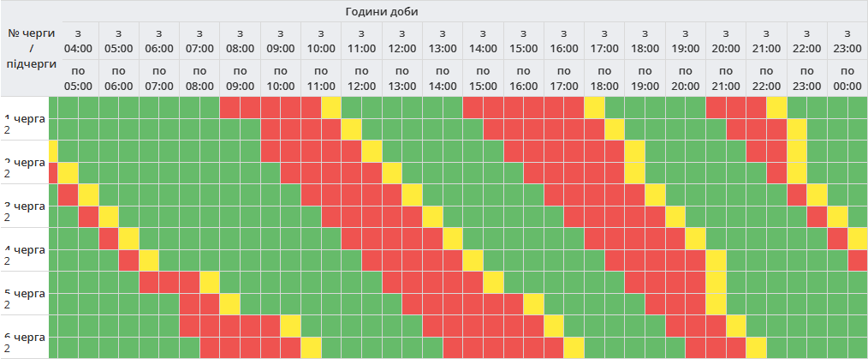Click the '6 черга' row label
This screenshot has width=868, height=359.
(26, 337)
